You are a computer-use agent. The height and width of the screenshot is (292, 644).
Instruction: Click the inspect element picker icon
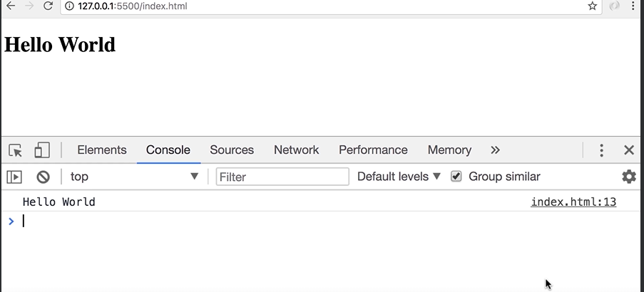(x=16, y=150)
